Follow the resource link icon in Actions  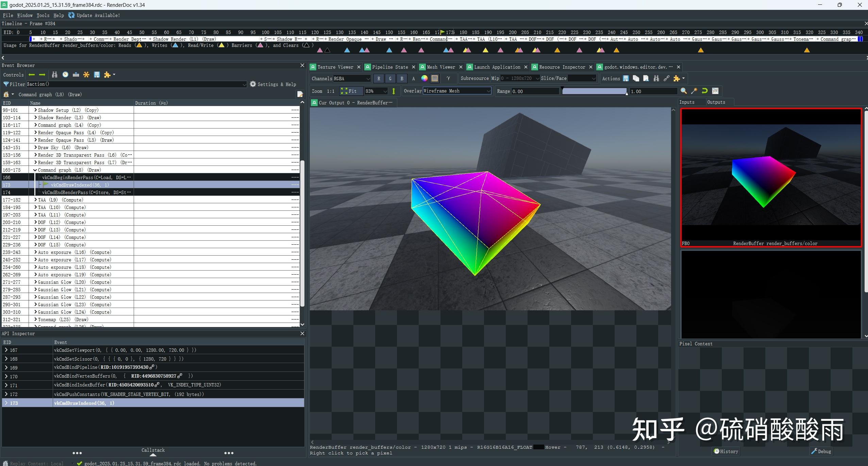666,79
